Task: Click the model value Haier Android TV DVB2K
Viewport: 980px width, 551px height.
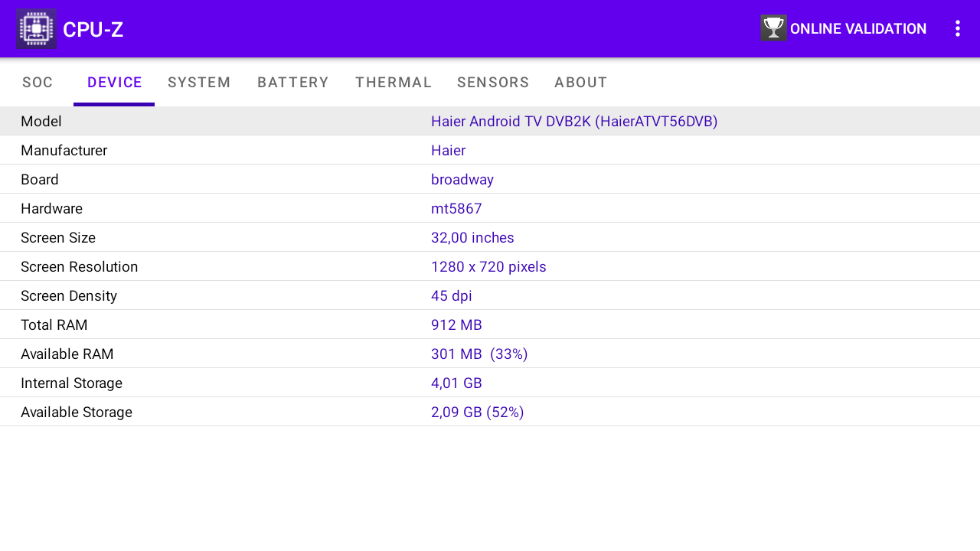Action: [574, 121]
